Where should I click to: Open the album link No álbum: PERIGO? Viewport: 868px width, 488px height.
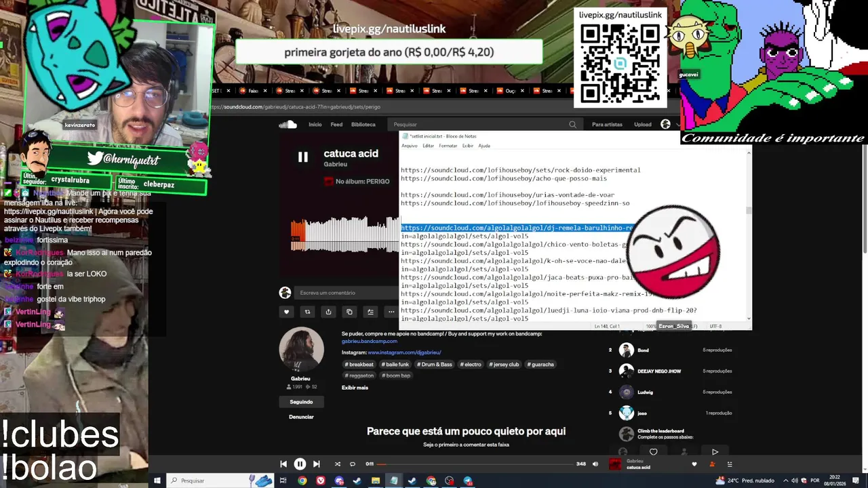(362, 182)
